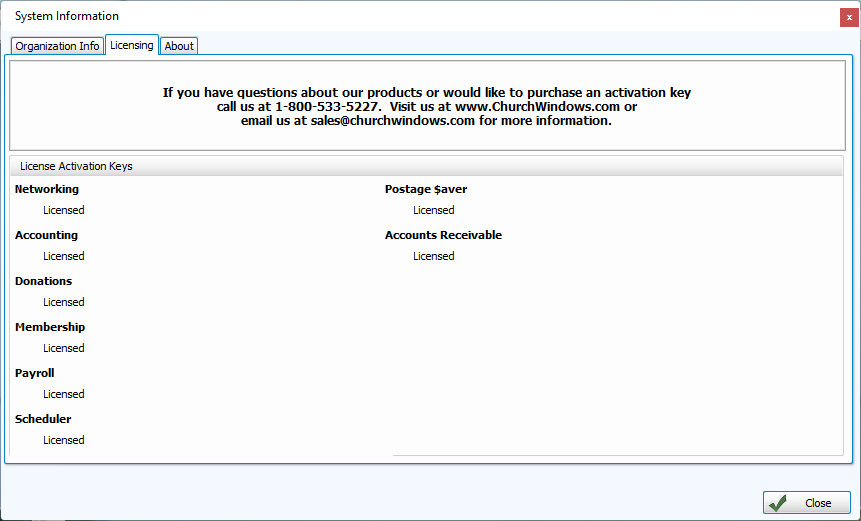Switch to the Organization Info tab
Viewport: 861px width, 521px height.
[x=57, y=46]
